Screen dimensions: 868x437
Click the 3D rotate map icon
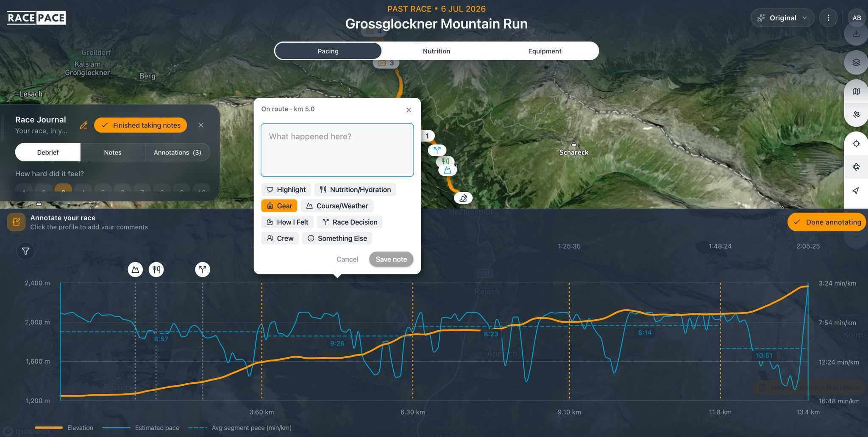click(856, 167)
